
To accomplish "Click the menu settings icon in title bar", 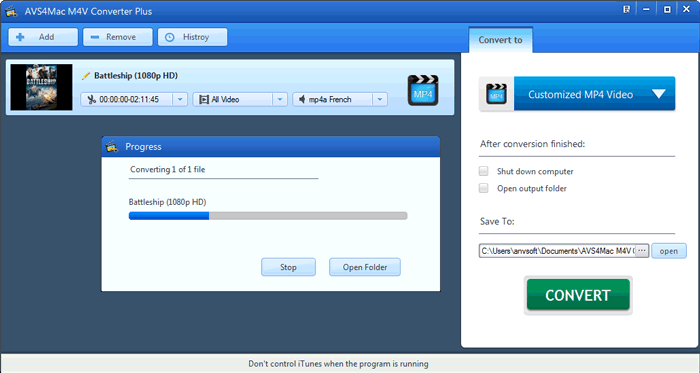I will tap(626, 9).
